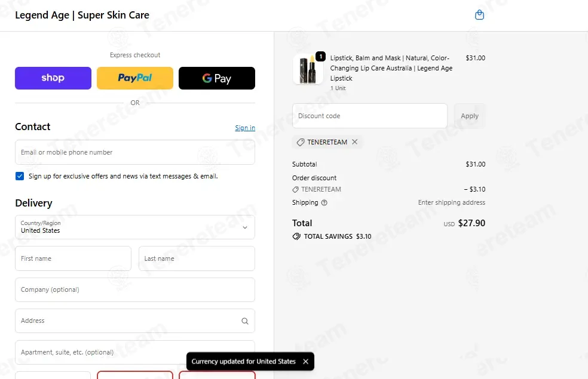Click the Company (optional) field

(135, 289)
